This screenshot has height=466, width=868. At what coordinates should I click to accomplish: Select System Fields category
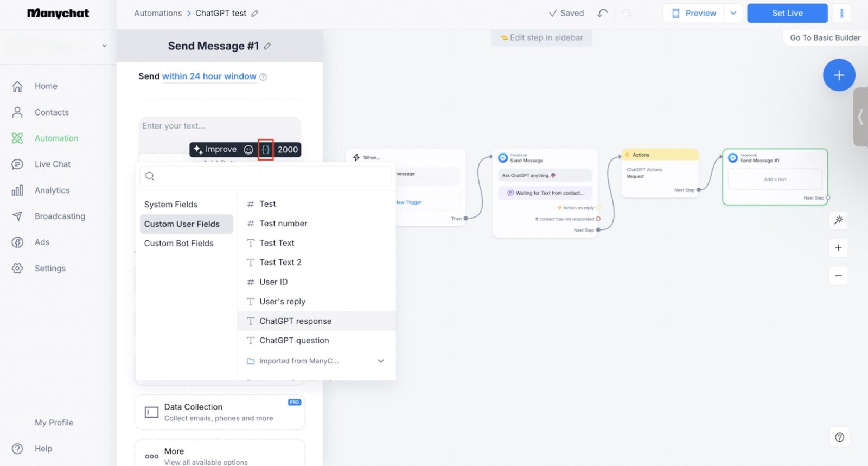pos(171,205)
